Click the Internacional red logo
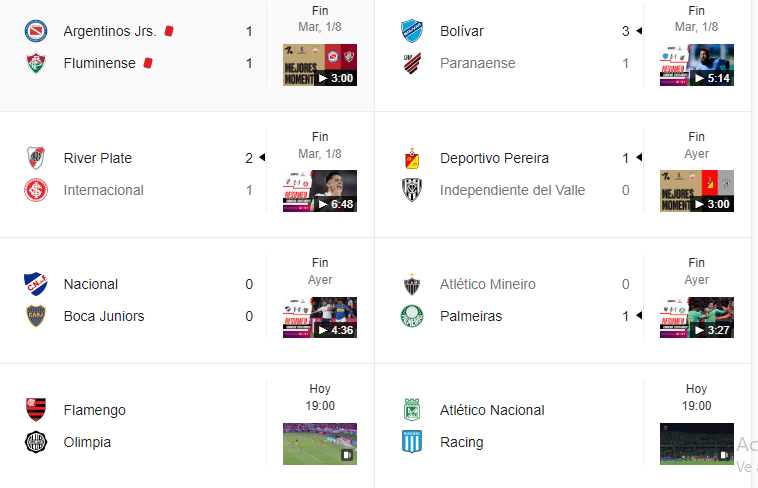758x488 pixels. click(x=36, y=190)
